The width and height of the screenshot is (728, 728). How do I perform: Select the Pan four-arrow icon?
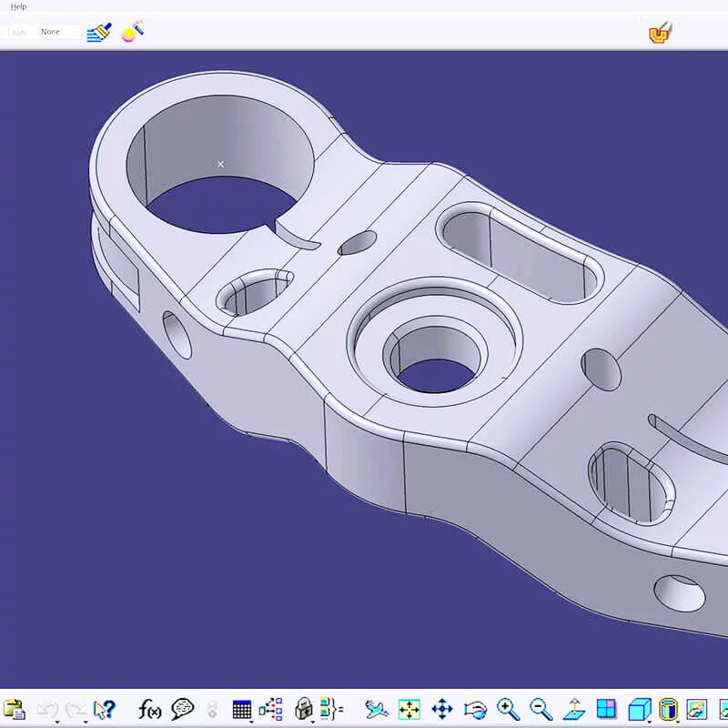(x=442, y=709)
